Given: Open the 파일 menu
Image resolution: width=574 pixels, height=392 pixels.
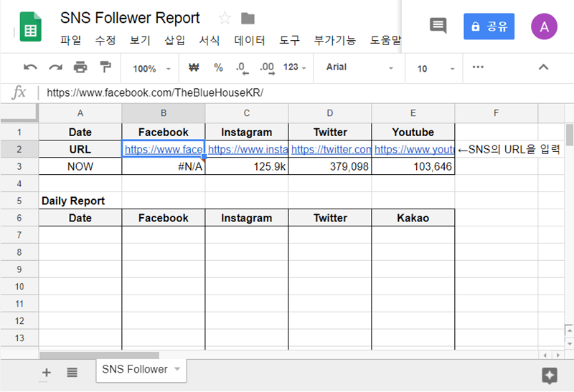Looking at the screenshot, I should click(70, 40).
